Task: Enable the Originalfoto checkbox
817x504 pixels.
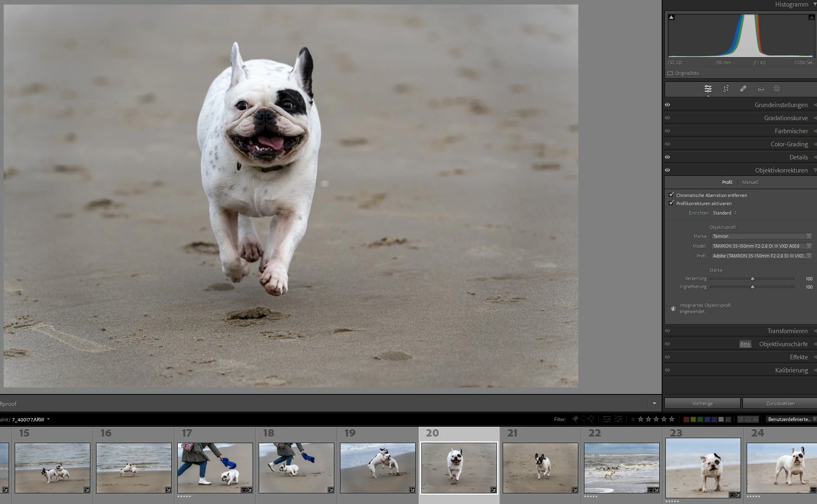Action: tap(670, 73)
